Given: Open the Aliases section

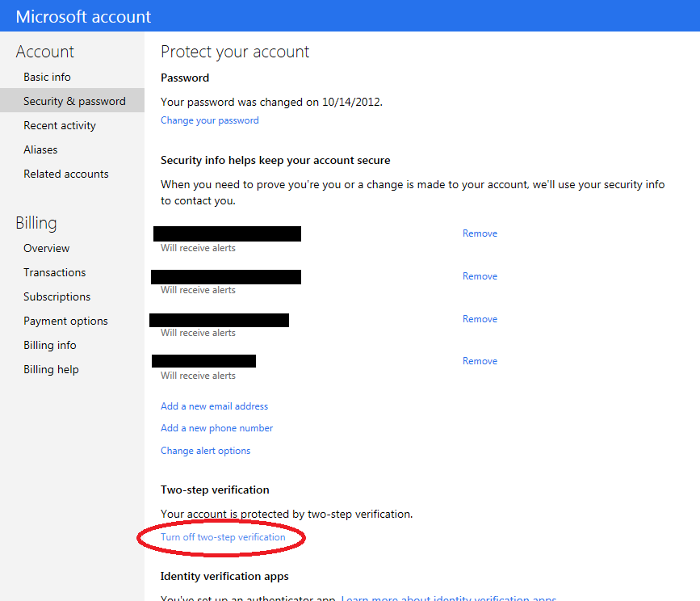Looking at the screenshot, I should pos(40,149).
